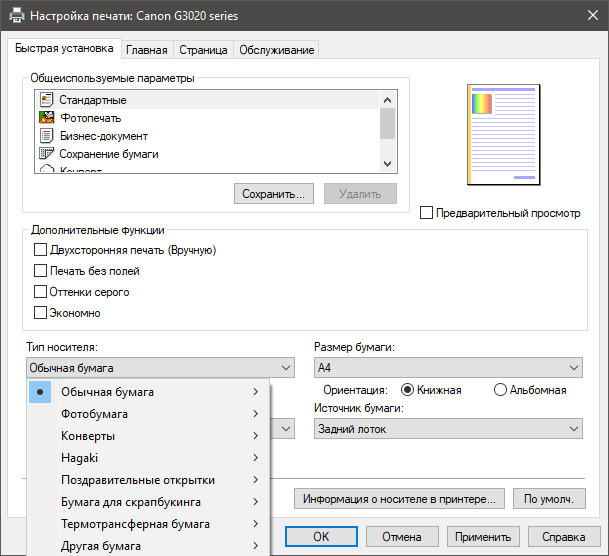Open the Обслуживание tab

coord(277,50)
